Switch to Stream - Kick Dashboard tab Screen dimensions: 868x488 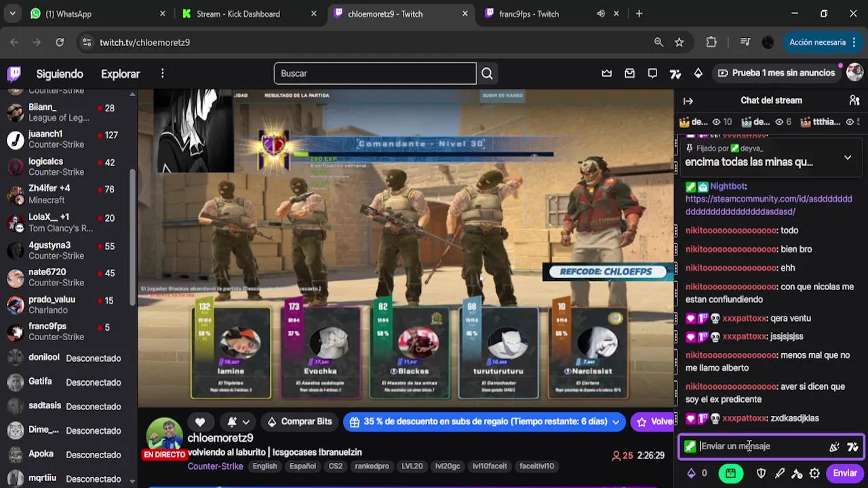pos(250,14)
